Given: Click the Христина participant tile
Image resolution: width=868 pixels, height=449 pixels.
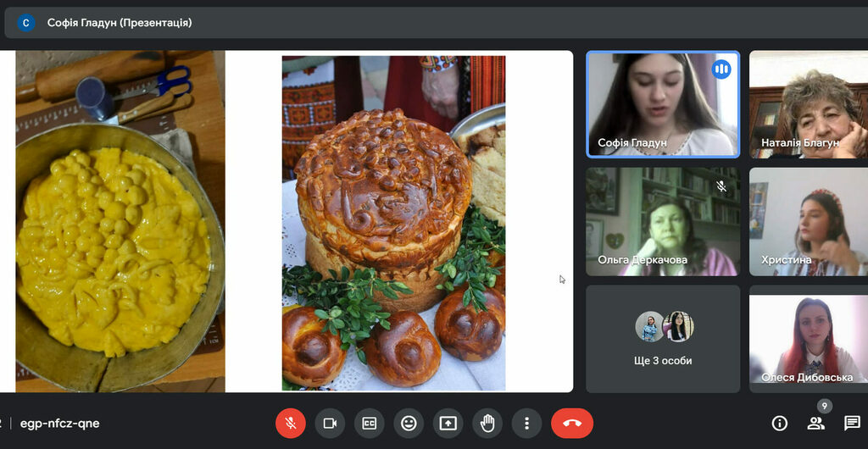Looking at the screenshot, I should click(808, 221).
